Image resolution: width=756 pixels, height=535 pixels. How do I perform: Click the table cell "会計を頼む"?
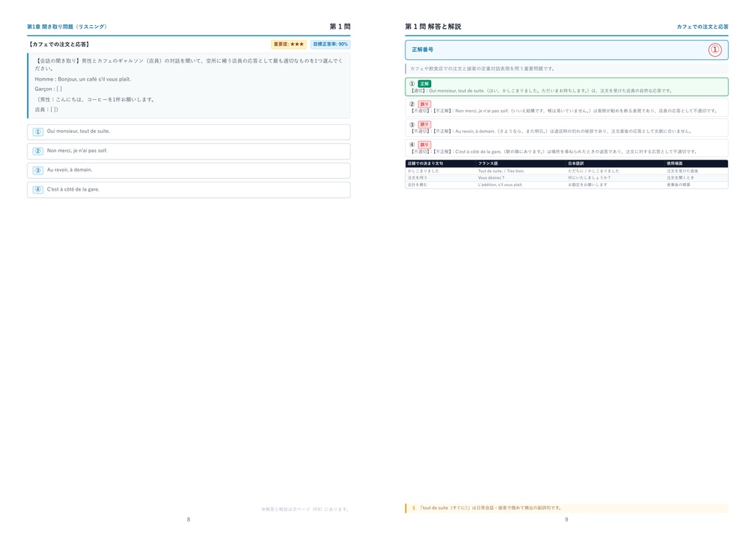[x=417, y=185]
